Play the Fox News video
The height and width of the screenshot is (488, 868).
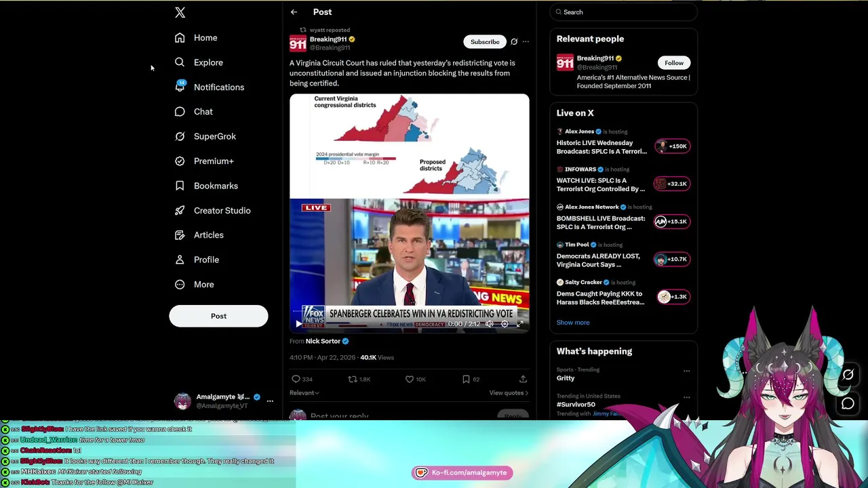tap(298, 324)
